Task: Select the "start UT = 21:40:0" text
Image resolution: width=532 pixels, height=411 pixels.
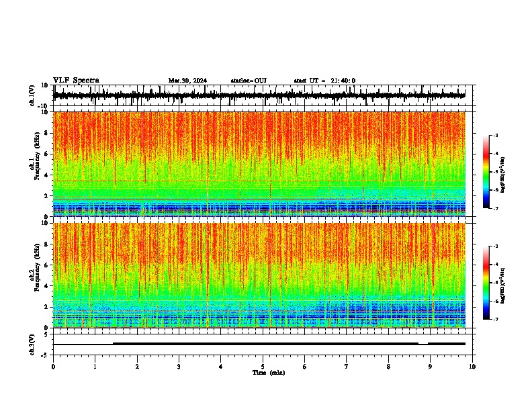Action: click(324, 81)
